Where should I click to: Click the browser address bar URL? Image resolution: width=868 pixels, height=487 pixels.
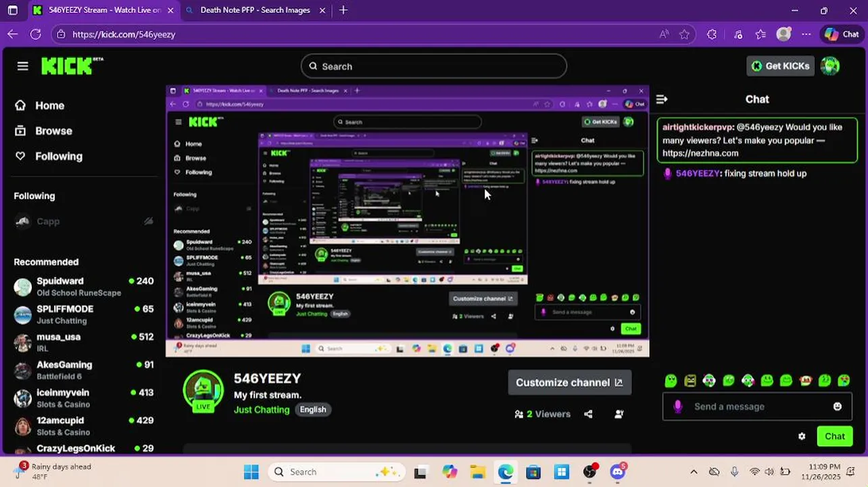pos(124,34)
